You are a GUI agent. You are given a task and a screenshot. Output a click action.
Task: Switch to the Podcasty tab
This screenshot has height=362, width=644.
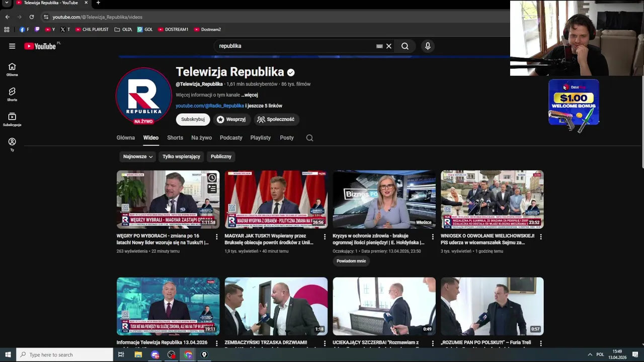(x=231, y=138)
